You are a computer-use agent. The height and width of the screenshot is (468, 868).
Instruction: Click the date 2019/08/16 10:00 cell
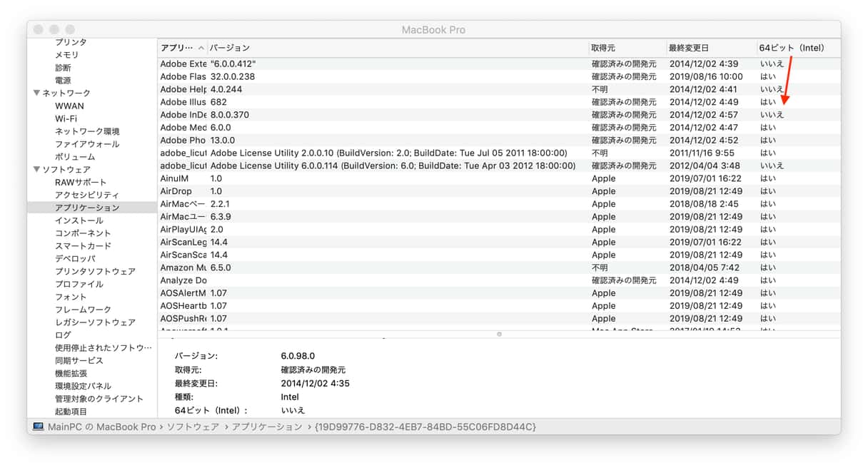[706, 76]
